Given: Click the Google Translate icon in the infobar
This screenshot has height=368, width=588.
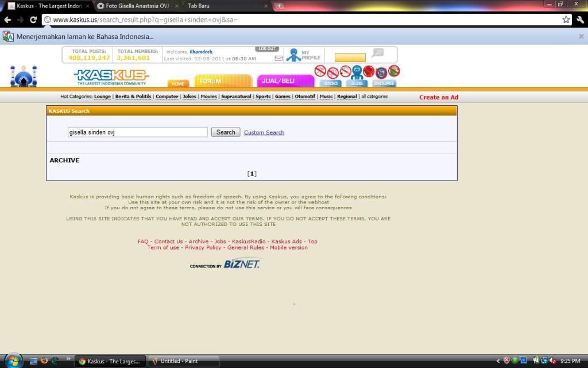Looking at the screenshot, I should pos(8,36).
